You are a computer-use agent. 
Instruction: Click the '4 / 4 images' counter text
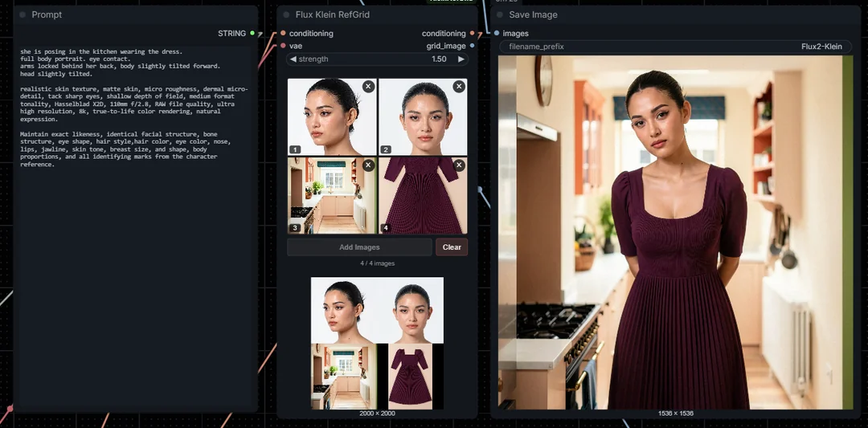tap(378, 263)
